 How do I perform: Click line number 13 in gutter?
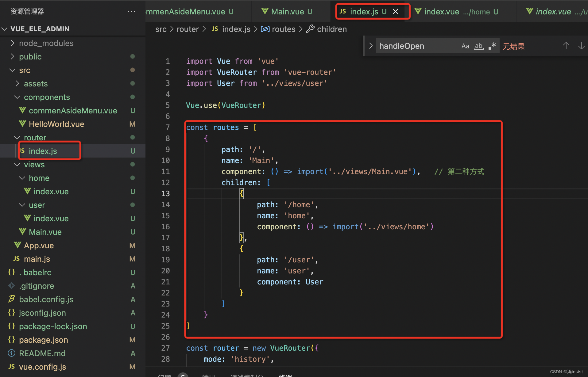pyautogui.click(x=165, y=193)
